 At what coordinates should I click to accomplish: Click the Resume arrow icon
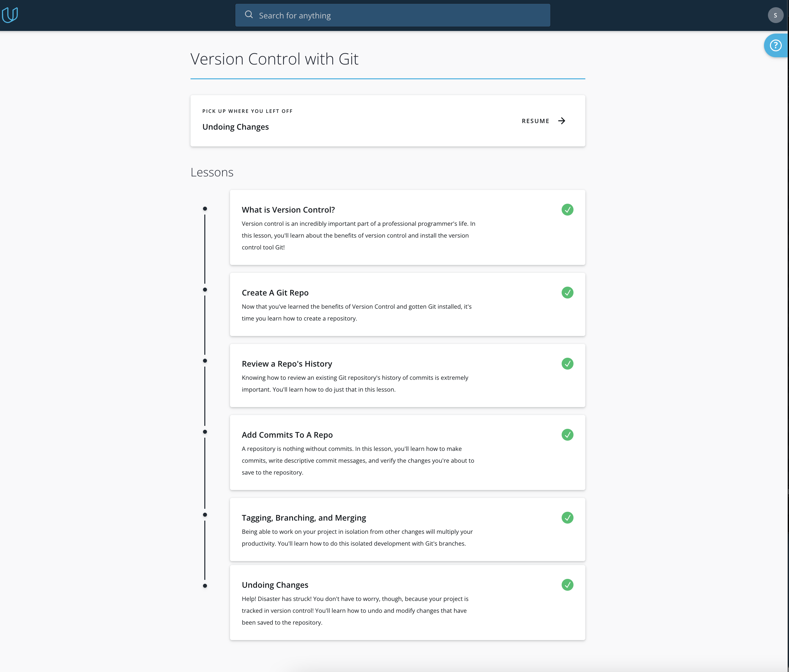pyautogui.click(x=562, y=121)
